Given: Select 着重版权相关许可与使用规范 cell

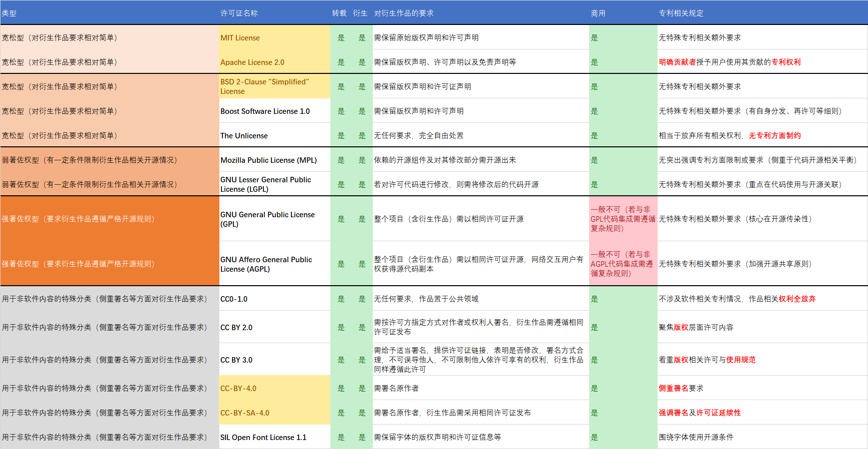Looking at the screenshot, I should [x=763, y=360].
